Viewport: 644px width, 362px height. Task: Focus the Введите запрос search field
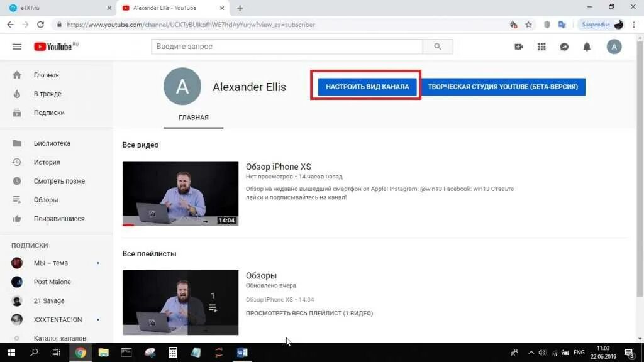(x=287, y=47)
